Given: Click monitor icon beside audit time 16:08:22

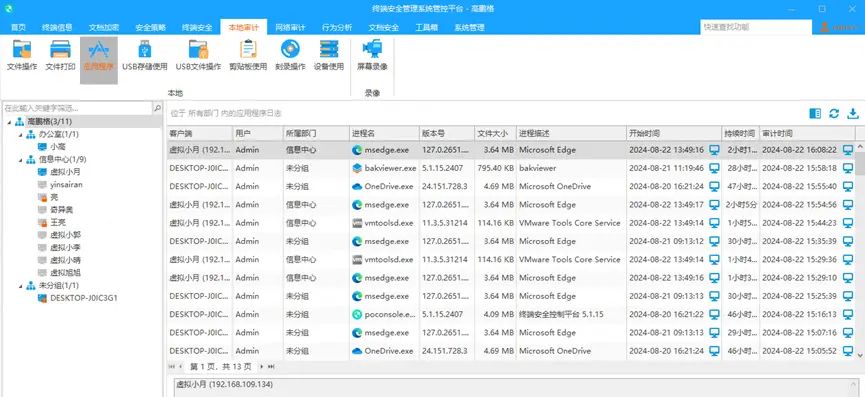Looking at the screenshot, I should coord(848,150).
